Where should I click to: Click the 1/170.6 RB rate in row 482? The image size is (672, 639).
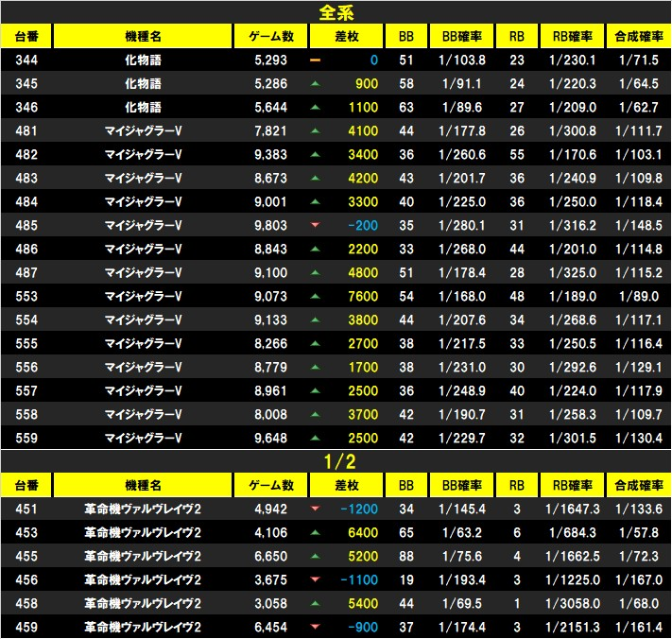pyautogui.click(x=573, y=154)
